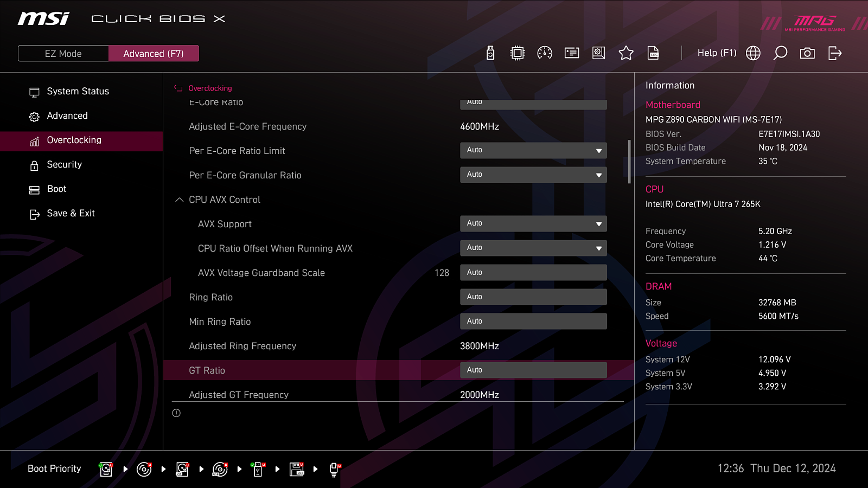Open language selection globe icon

(x=753, y=53)
